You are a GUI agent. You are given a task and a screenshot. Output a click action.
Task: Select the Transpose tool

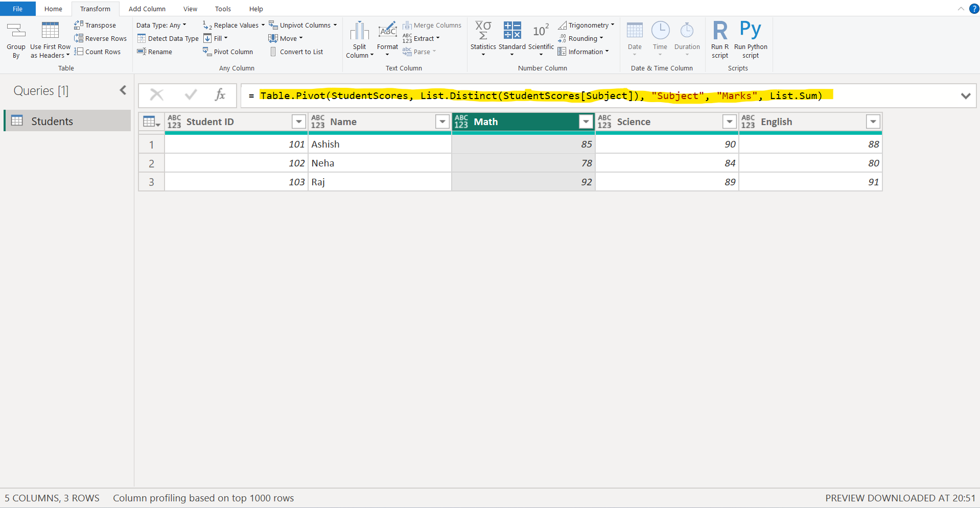click(x=95, y=25)
